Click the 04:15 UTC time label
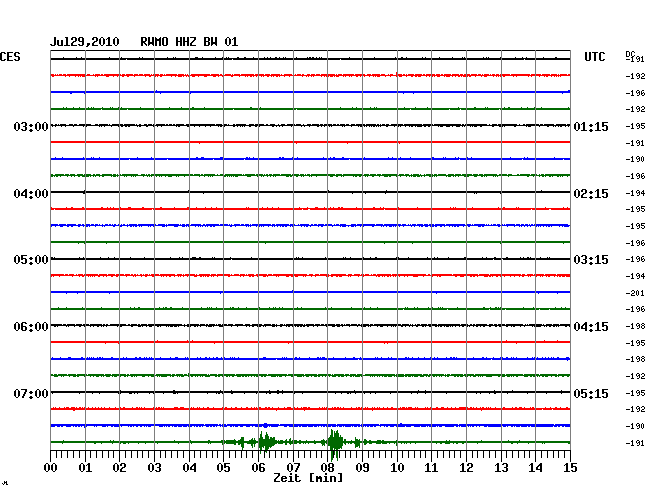Viewport: 650px width, 494px height. coord(591,327)
